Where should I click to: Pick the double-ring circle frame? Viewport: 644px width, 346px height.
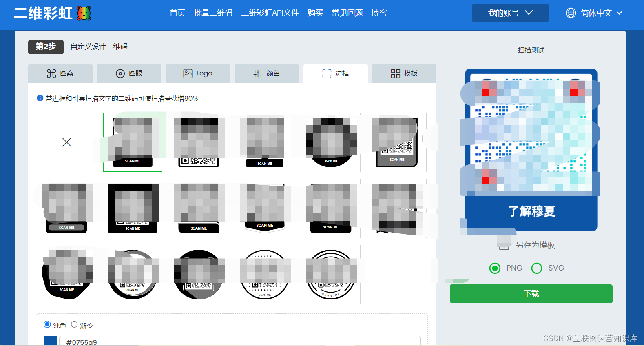[331, 275]
